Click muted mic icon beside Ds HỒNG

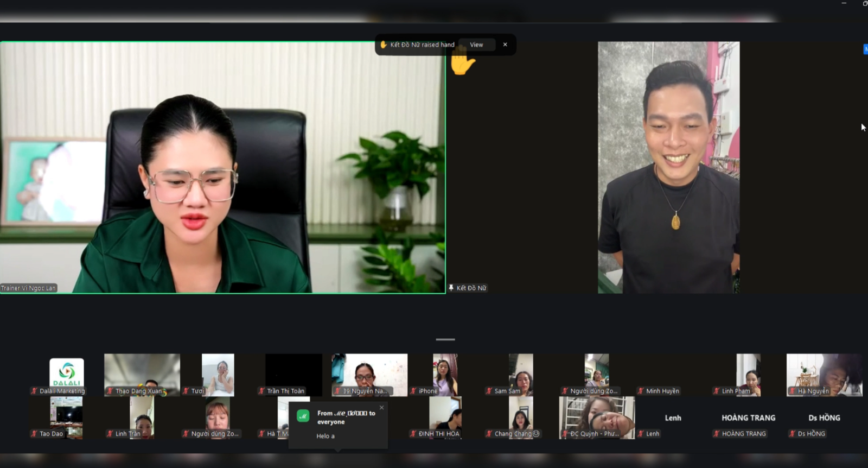tap(793, 434)
